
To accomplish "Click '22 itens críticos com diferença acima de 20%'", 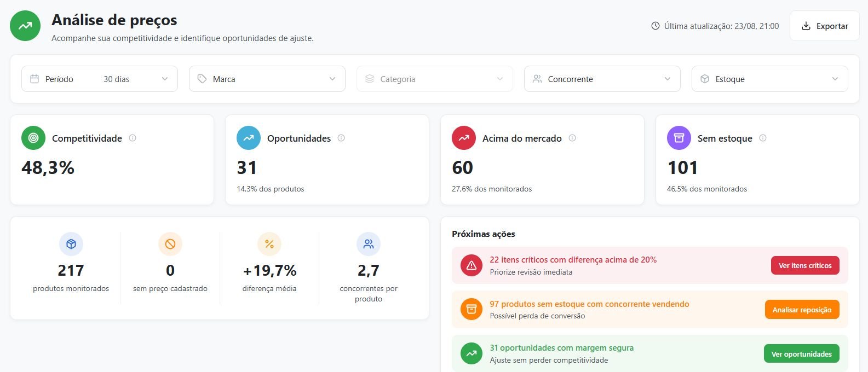I will coord(573,260).
